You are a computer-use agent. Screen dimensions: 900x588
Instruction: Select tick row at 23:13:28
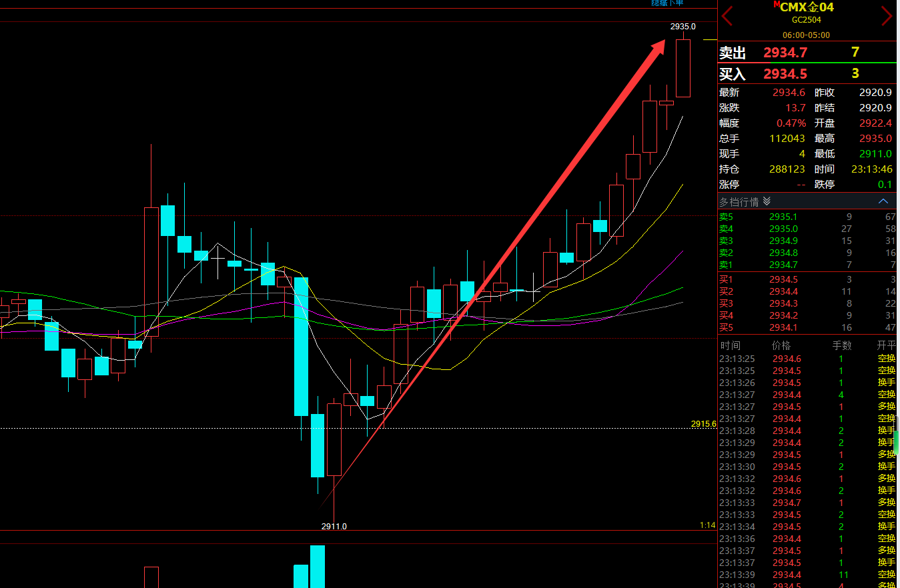tap(807, 431)
